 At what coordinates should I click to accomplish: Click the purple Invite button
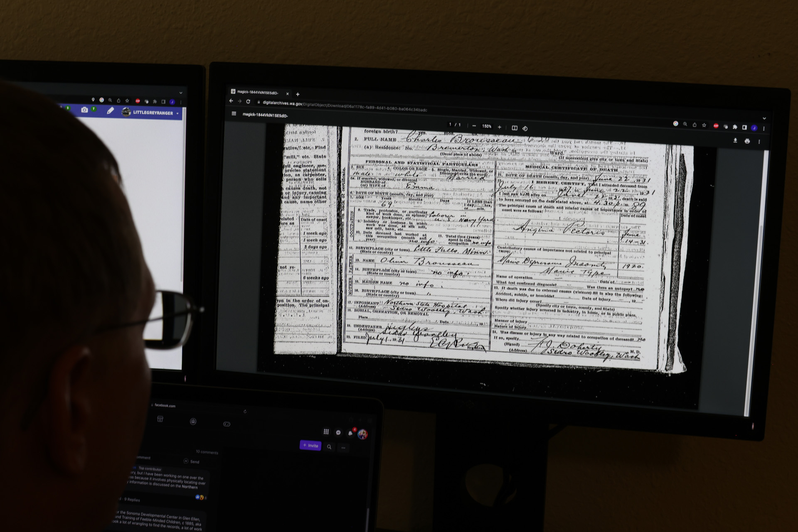tap(310, 446)
